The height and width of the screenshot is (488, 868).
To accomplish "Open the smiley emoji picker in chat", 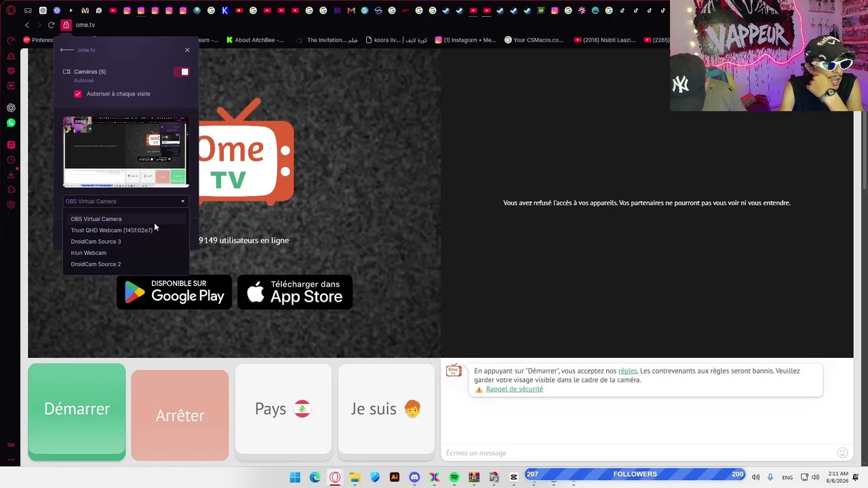I will 842,453.
